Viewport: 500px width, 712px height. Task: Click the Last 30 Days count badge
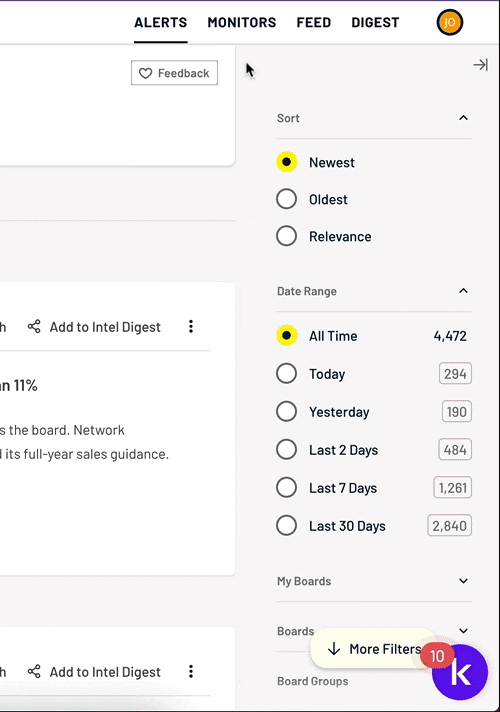(449, 526)
